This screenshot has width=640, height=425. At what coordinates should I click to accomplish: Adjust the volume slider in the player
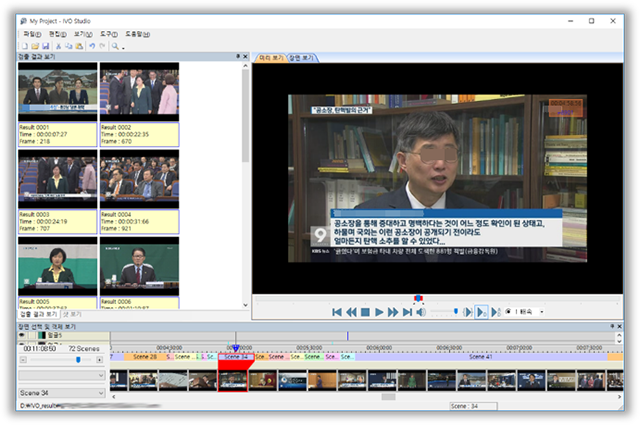click(456, 312)
